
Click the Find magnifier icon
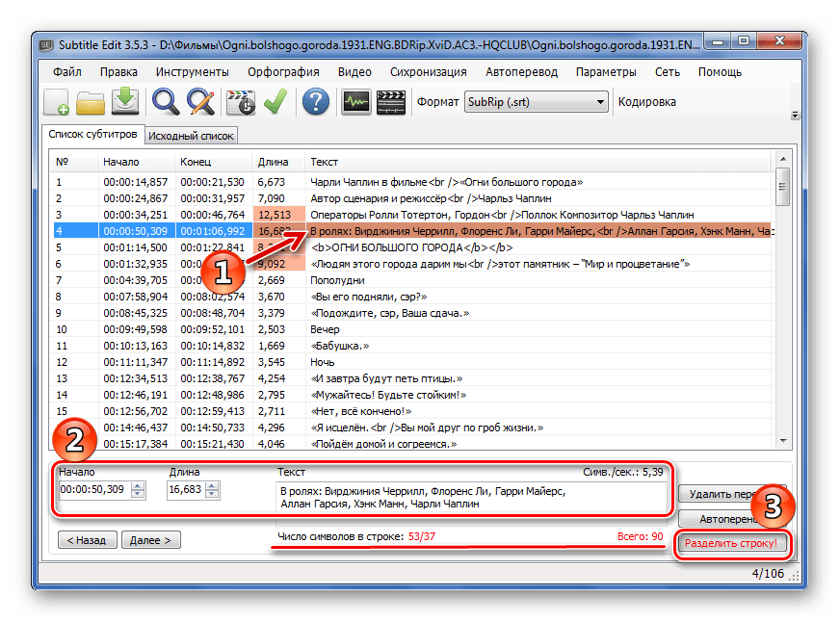click(x=167, y=101)
